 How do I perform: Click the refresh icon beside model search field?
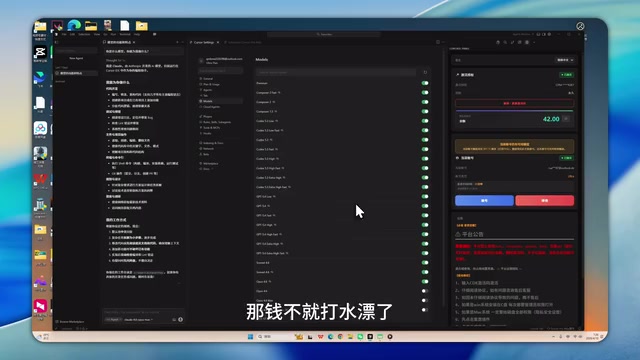click(425, 72)
